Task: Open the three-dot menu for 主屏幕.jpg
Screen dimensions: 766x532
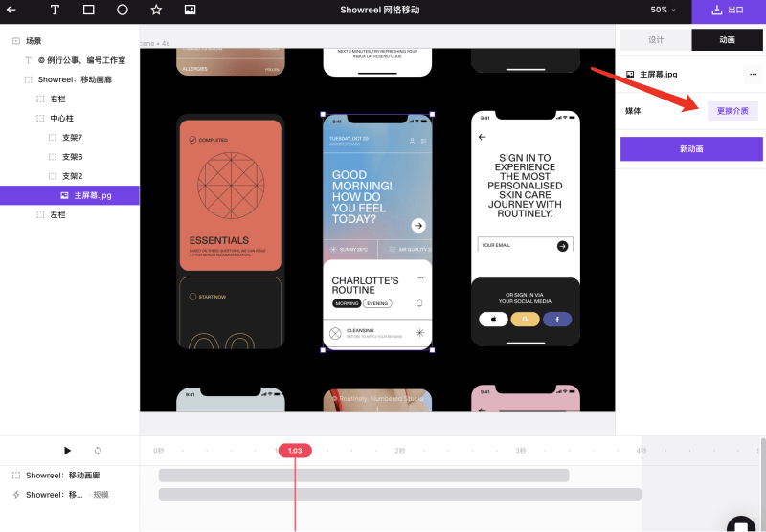Action: click(751, 74)
